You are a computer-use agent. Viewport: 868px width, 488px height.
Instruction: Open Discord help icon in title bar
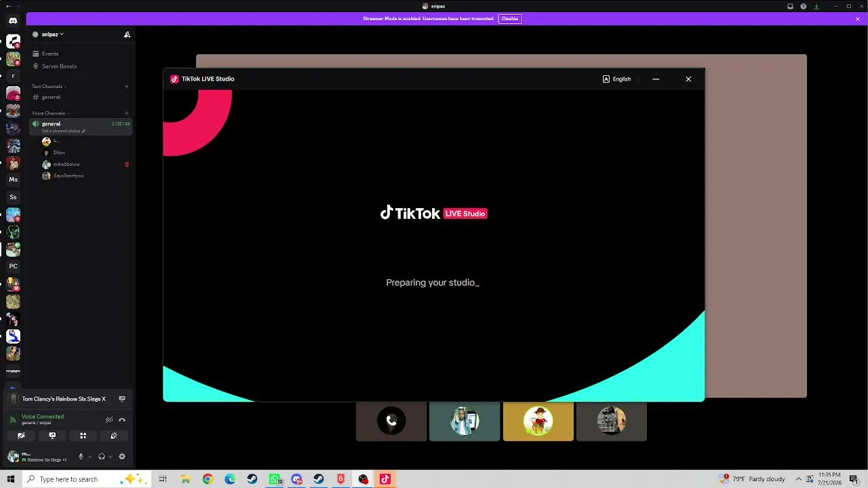pyautogui.click(x=804, y=6)
